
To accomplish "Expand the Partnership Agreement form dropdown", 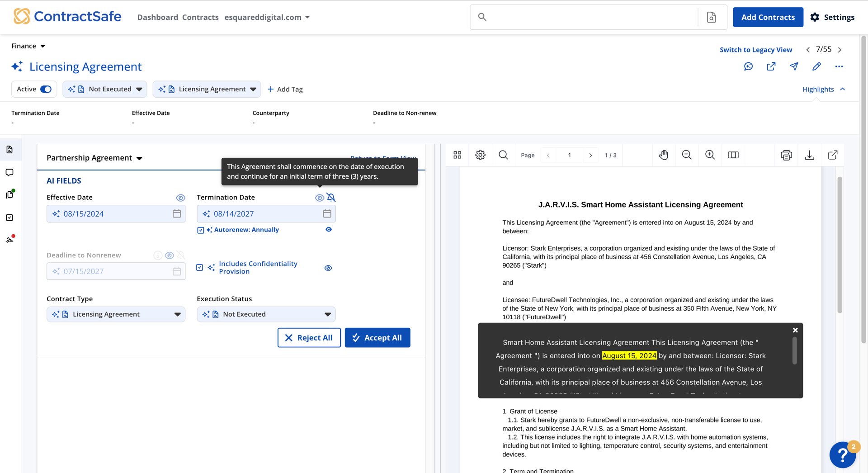I will 94,158.
